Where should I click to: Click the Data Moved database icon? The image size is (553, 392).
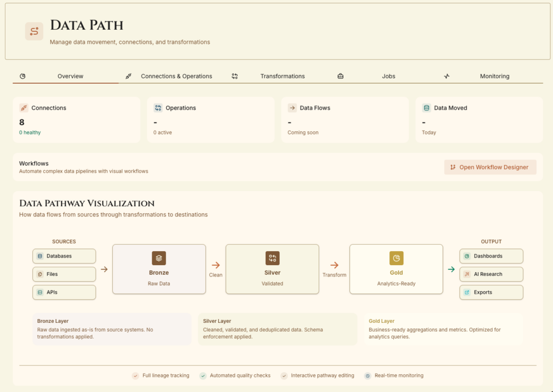(427, 108)
